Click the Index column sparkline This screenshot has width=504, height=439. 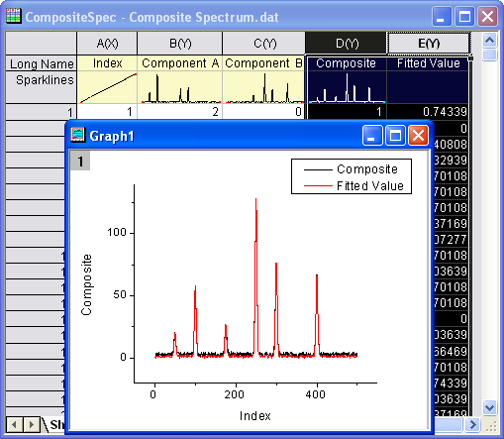pos(107,87)
